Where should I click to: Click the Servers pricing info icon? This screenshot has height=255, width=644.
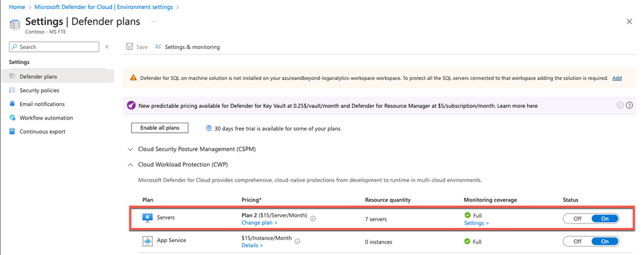(312, 218)
